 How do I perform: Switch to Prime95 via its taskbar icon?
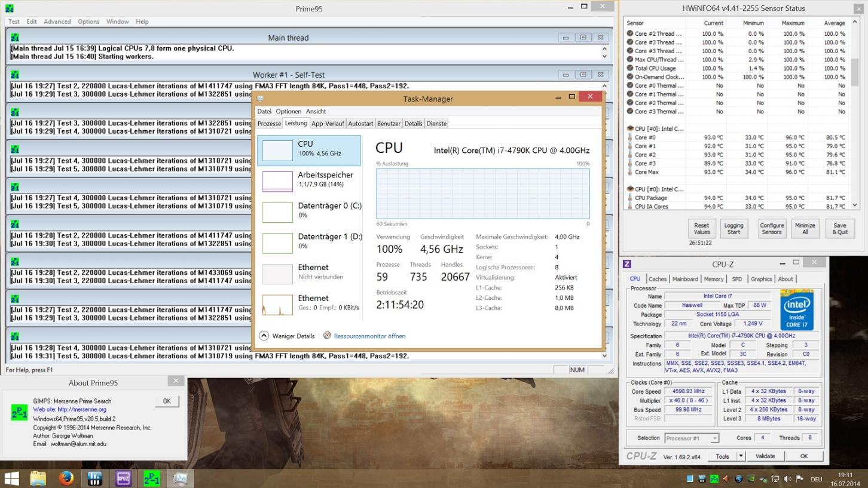pyautogui.click(x=152, y=478)
